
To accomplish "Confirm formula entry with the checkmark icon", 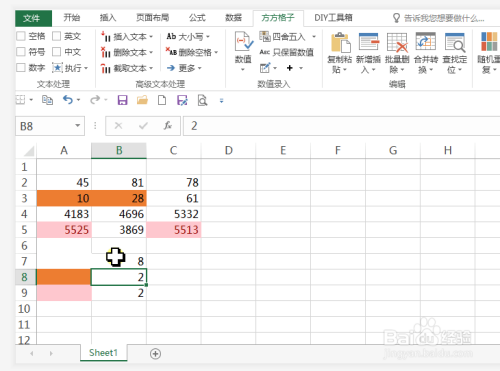I will point(143,126).
